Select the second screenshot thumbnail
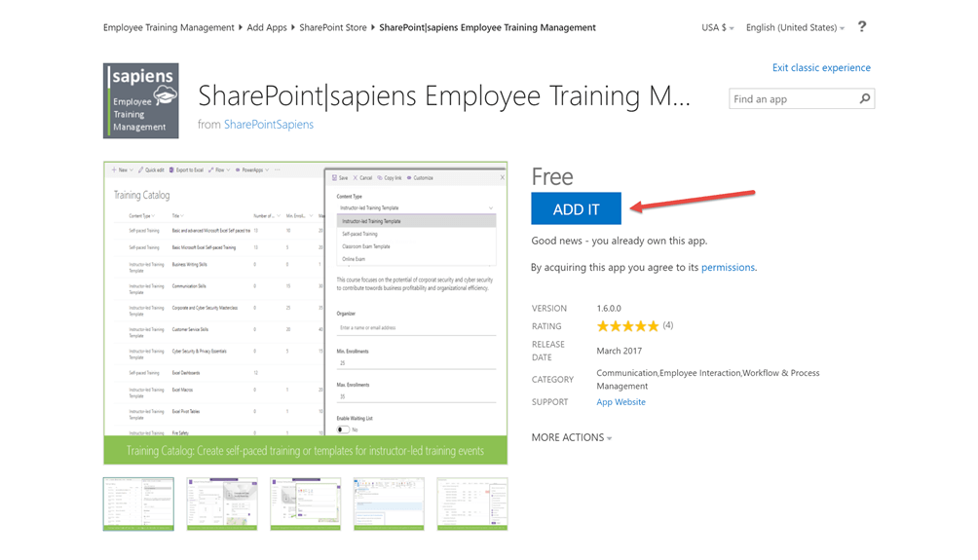 (x=222, y=504)
